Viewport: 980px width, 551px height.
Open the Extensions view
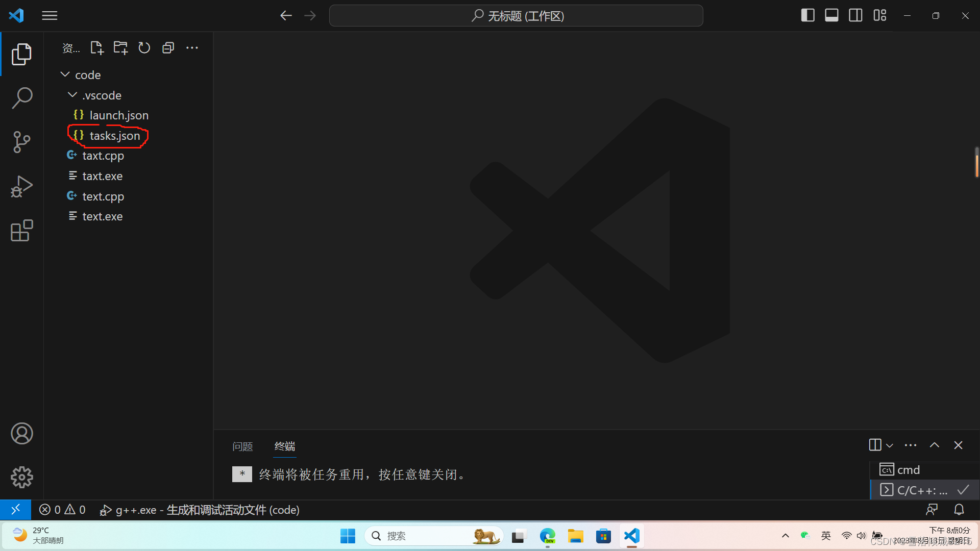coord(22,231)
